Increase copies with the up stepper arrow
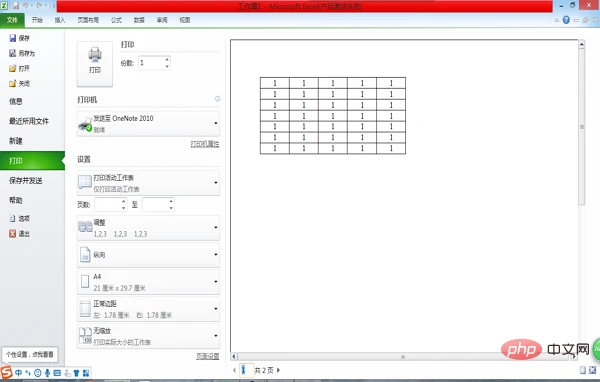The image size is (600, 382). pos(167,60)
